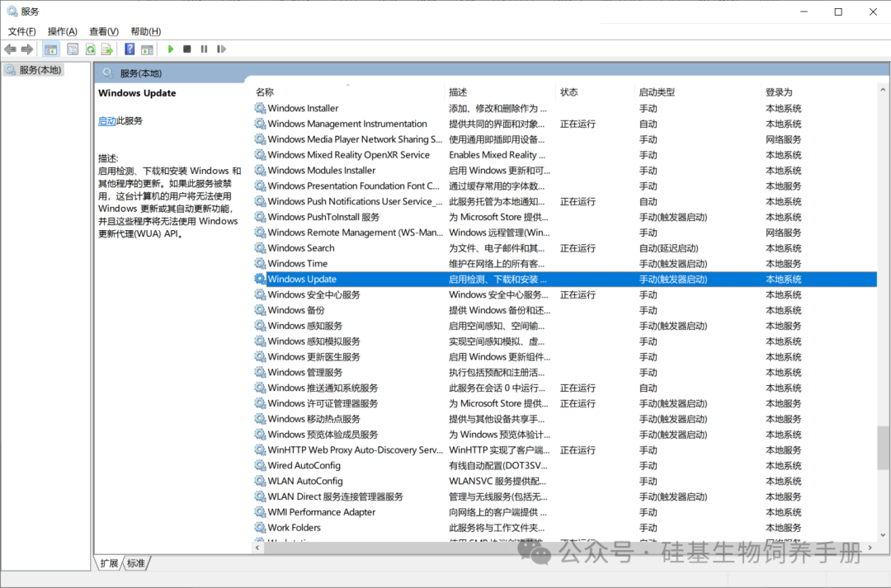Open Help via blue question mark icon
Screen dimensions: 891x588
pos(130,49)
